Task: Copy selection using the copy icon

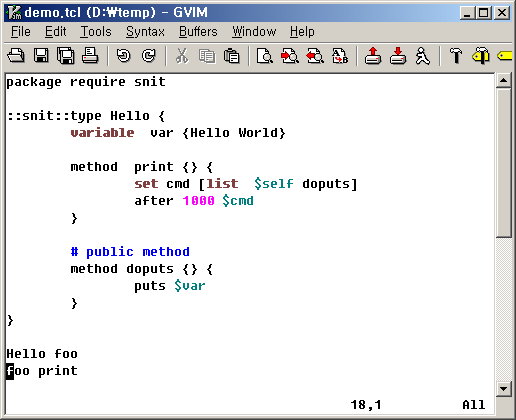Action: (207, 55)
